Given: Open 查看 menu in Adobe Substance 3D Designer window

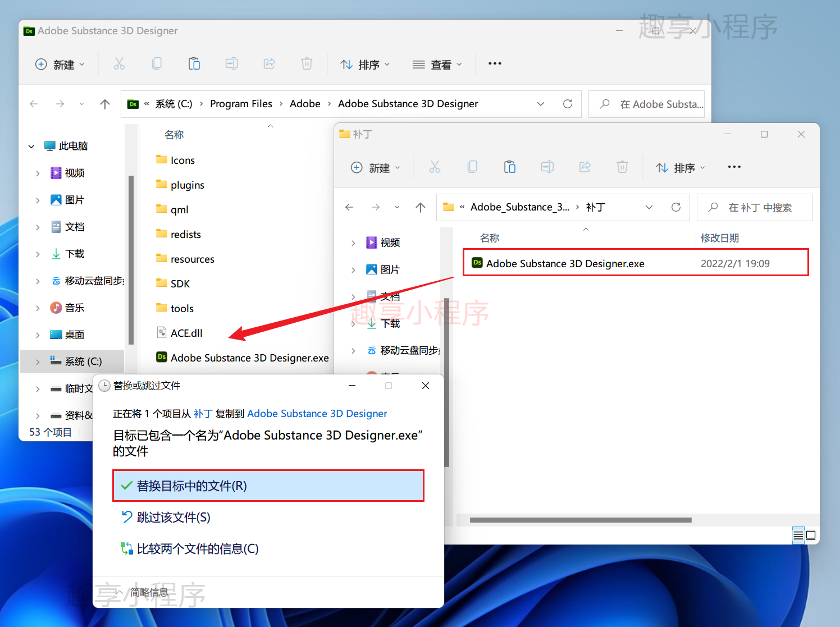Looking at the screenshot, I should (437, 65).
